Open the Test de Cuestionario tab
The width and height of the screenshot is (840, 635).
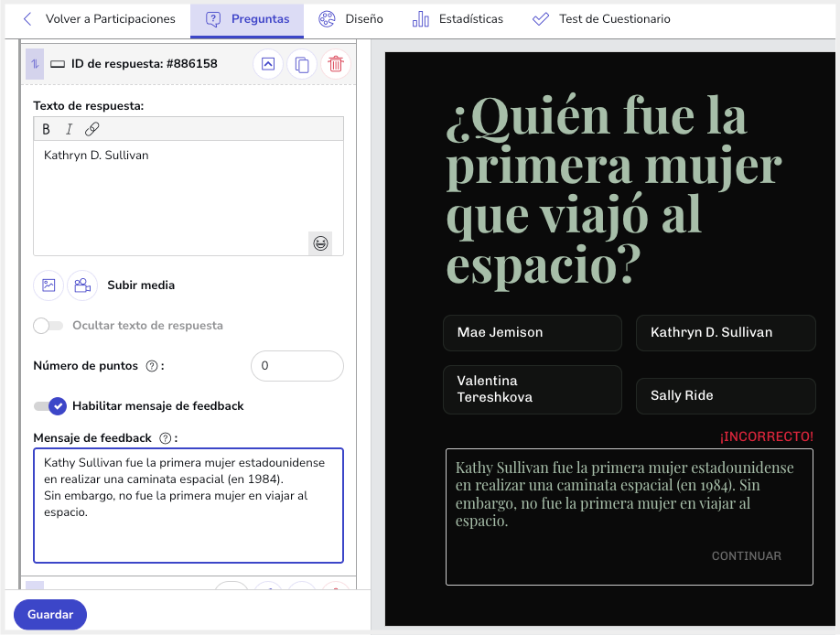[x=600, y=18]
